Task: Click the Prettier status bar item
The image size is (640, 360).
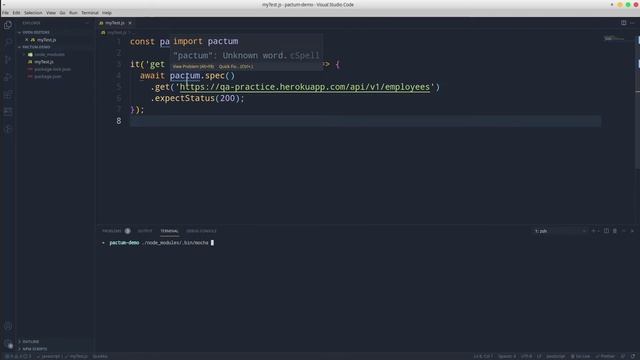Action: 605,356
